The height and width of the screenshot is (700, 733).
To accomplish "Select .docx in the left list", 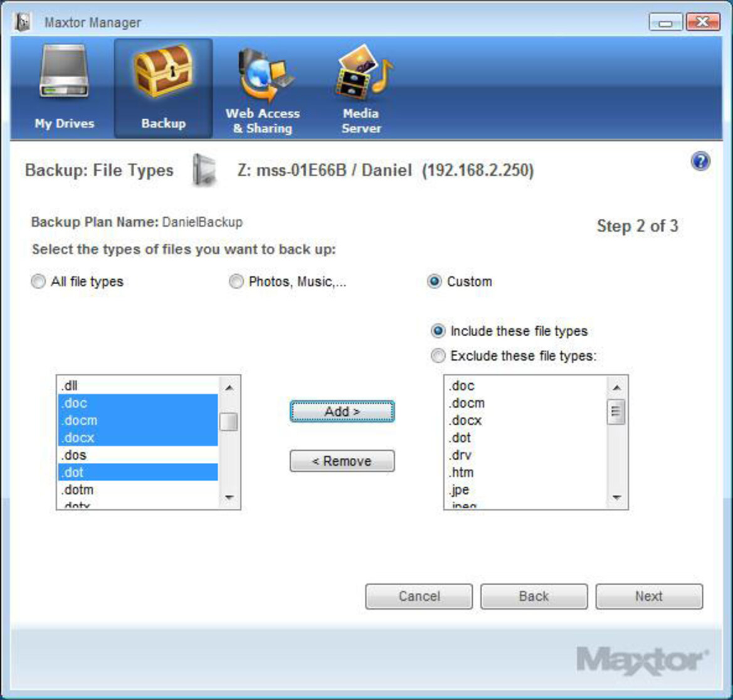I will click(x=138, y=438).
